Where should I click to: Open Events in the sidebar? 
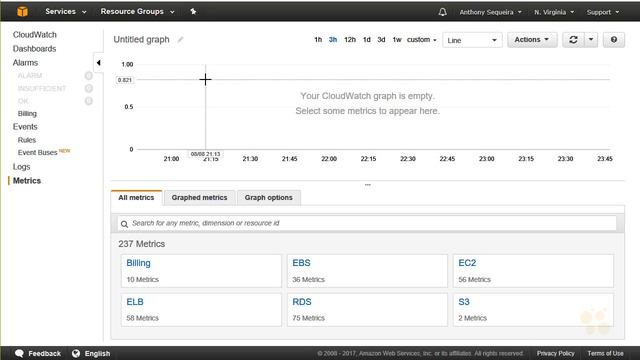(x=25, y=127)
